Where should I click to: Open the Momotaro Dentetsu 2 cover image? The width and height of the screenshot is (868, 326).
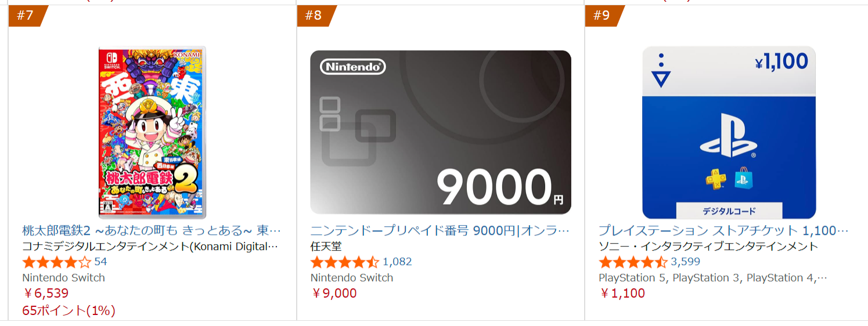click(x=152, y=132)
